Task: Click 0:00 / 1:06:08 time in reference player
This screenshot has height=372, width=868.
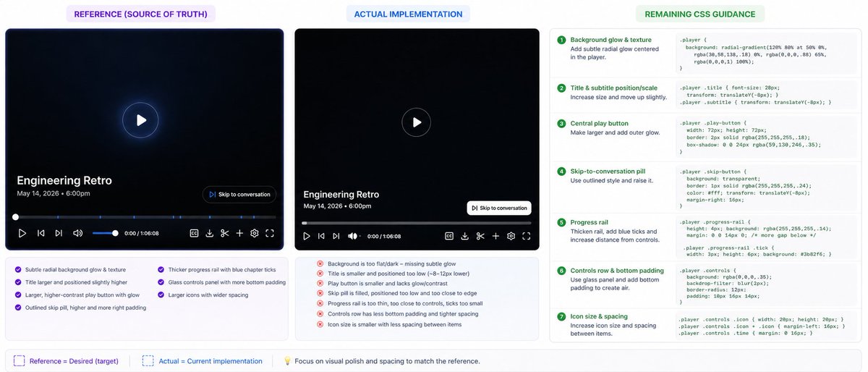Action: click(x=142, y=233)
